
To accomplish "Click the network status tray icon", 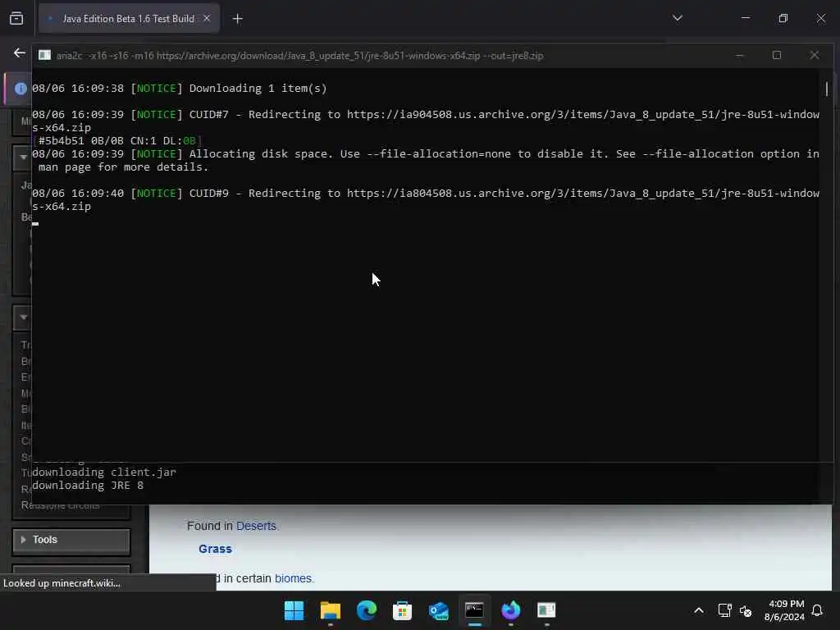I will coord(724,610).
